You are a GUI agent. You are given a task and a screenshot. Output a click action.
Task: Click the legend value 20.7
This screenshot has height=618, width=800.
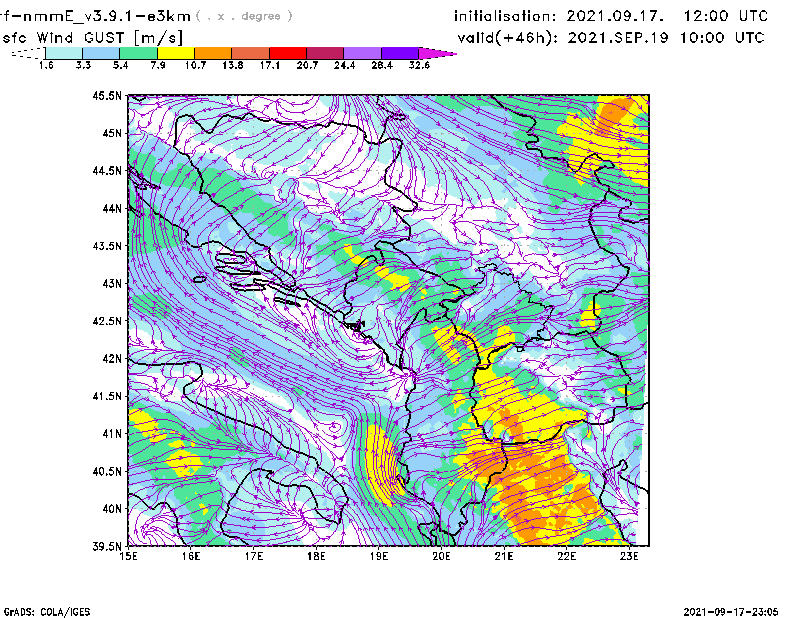click(307, 65)
